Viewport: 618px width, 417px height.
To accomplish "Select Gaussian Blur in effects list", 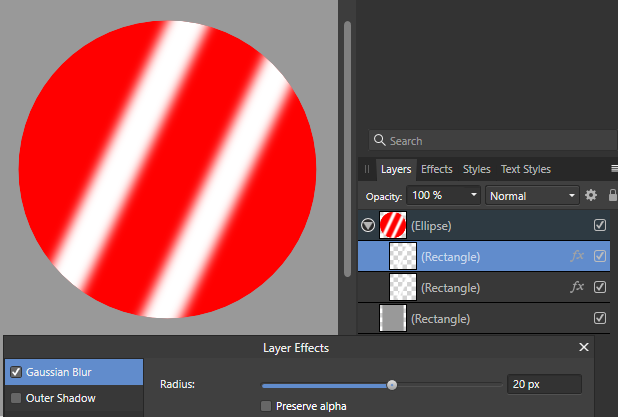I will [x=74, y=372].
